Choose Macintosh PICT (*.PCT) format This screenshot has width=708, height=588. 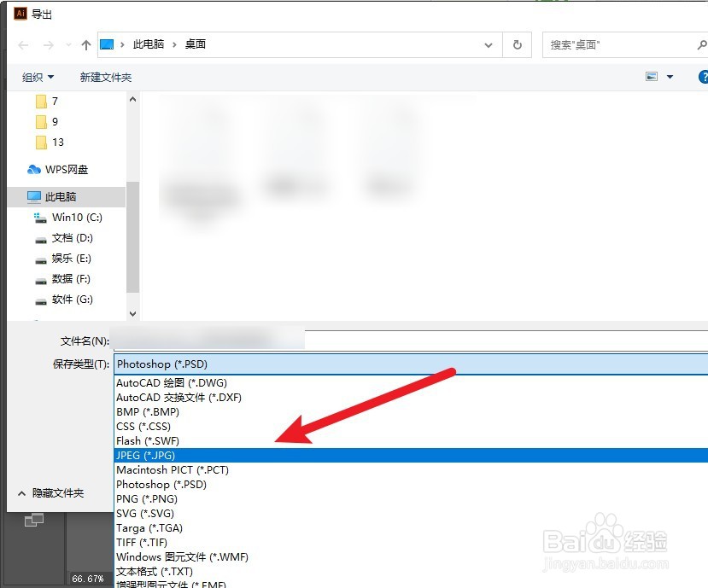(412, 469)
